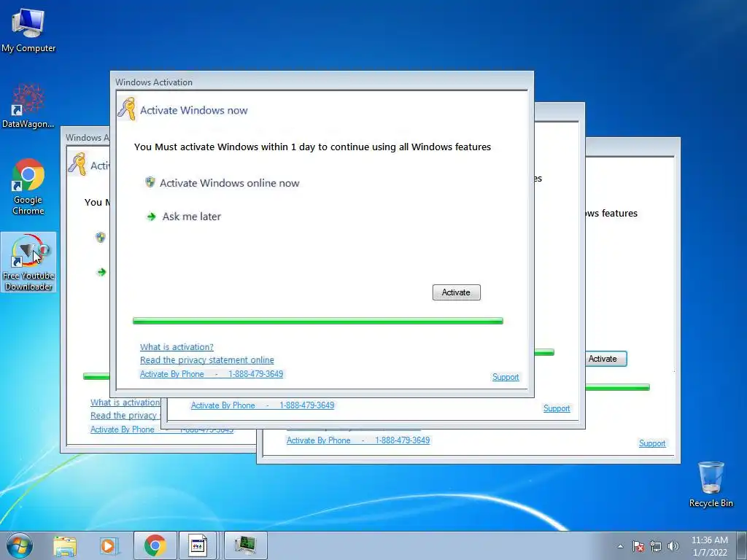The width and height of the screenshot is (747, 560).
Task: Click the shield icon beside Activate Windows online
Action: [x=150, y=182]
